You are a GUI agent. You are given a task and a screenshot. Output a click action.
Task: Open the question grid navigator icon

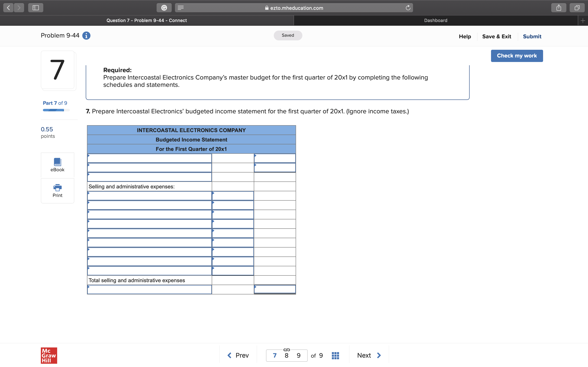(335, 355)
